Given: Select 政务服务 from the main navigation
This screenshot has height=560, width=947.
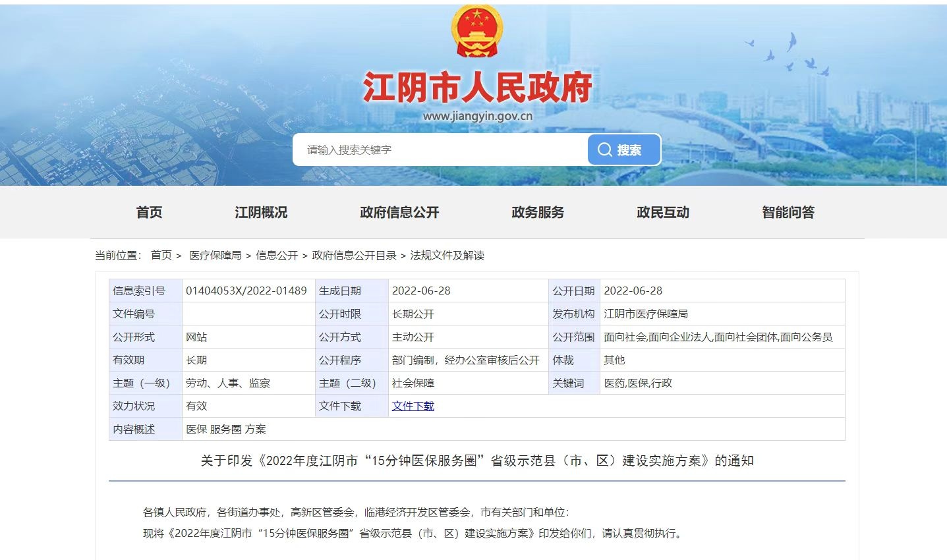Looking at the screenshot, I should (x=538, y=212).
